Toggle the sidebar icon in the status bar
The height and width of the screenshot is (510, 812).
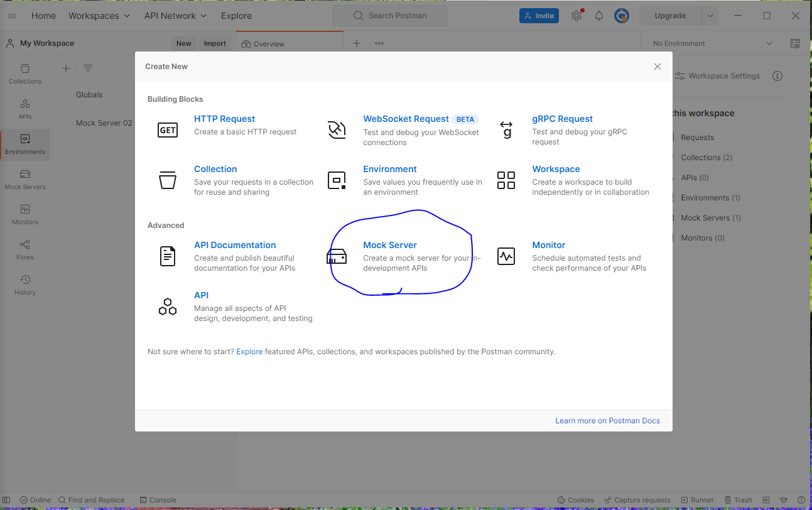point(7,500)
